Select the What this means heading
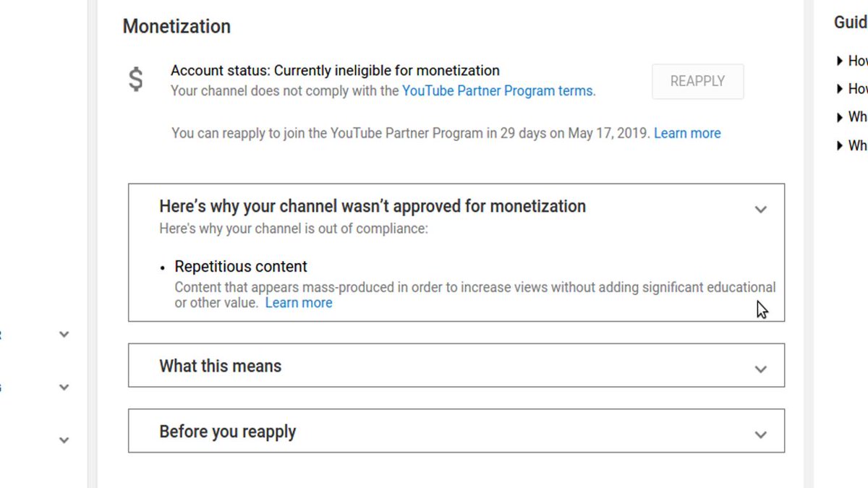The image size is (868, 488). click(x=221, y=366)
